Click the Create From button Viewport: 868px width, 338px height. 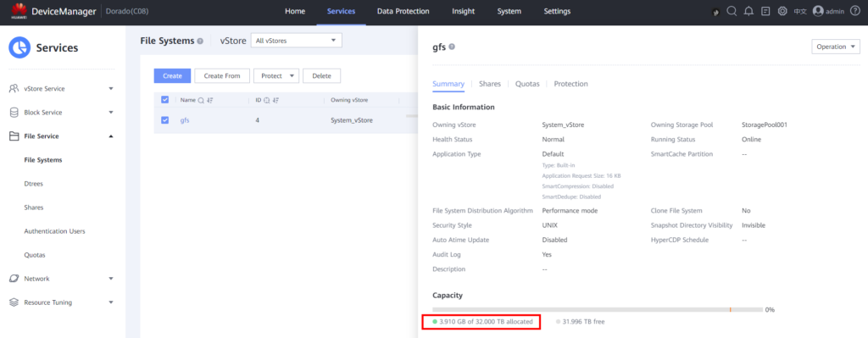(x=222, y=75)
